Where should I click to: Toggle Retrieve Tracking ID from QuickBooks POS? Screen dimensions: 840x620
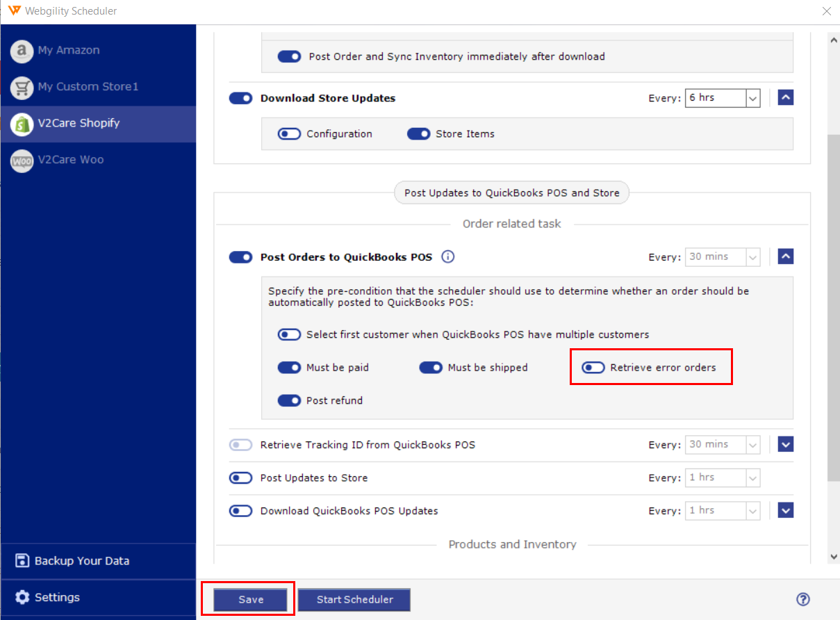point(240,445)
